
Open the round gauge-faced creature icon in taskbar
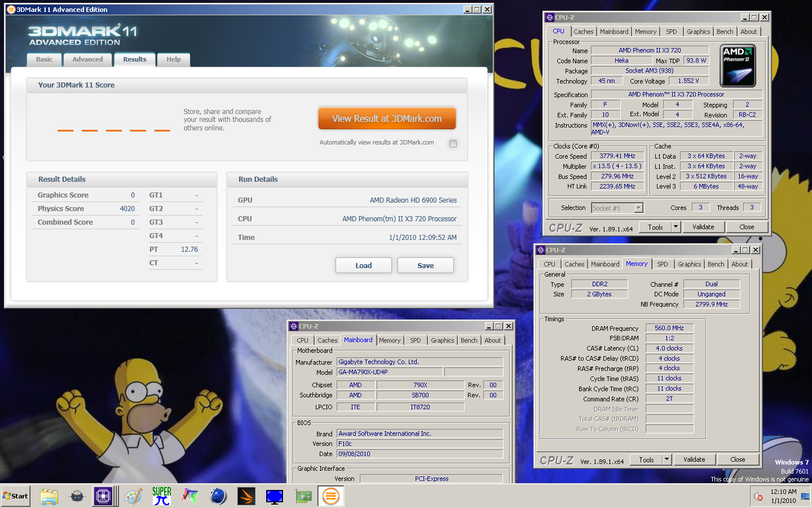pyautogui.click(x=77, y=496)
